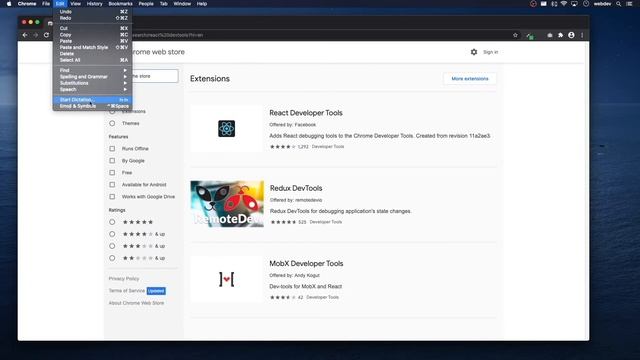Open the Chrome three-dot menu
This screenshot has width=640, height=360.
tap(582, 35)
